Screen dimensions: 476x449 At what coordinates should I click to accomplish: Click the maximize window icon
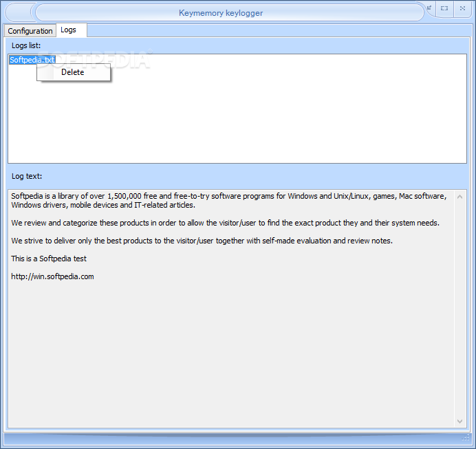444,8
